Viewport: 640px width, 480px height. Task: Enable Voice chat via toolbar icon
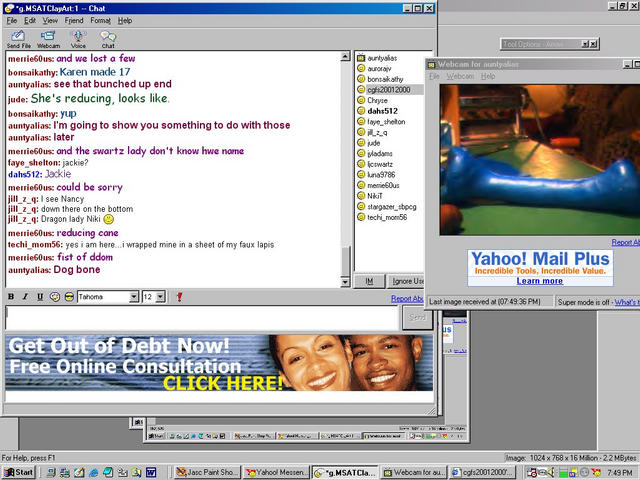78,39
